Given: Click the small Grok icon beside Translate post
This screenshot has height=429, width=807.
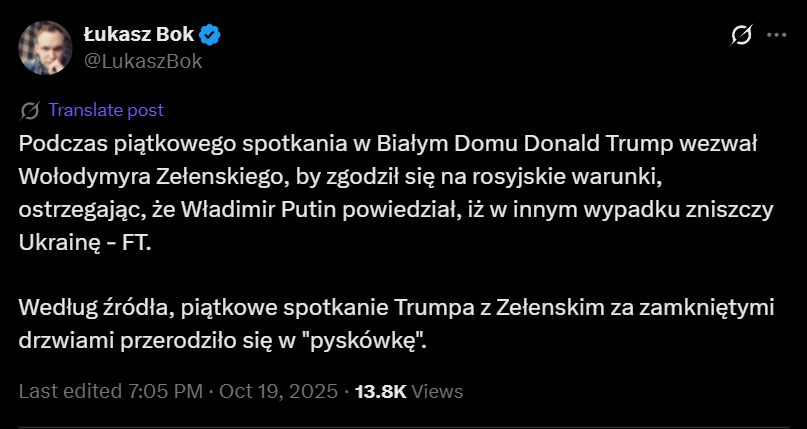Looking at the screenshot, I should (x=30, y=110).
